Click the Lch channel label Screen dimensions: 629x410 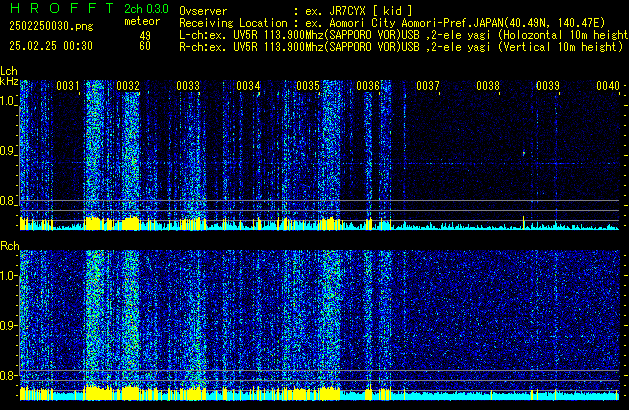[x=9, y=71]
